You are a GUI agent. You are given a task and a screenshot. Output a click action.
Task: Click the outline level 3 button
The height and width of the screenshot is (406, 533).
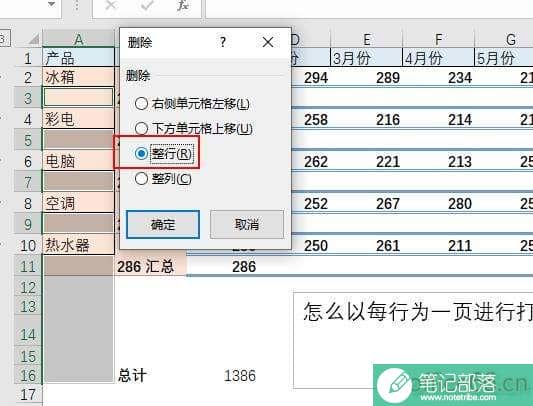point(4,38)
